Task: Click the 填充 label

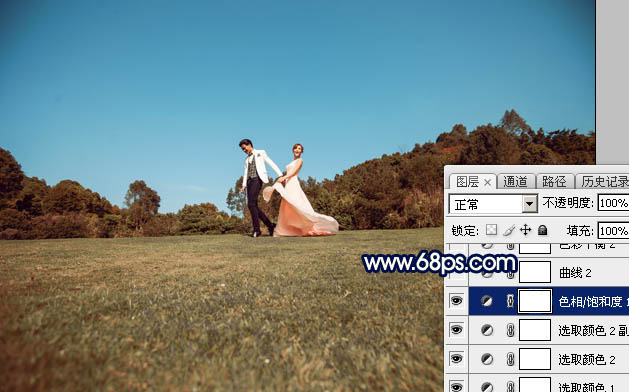Action: (580, 230)
